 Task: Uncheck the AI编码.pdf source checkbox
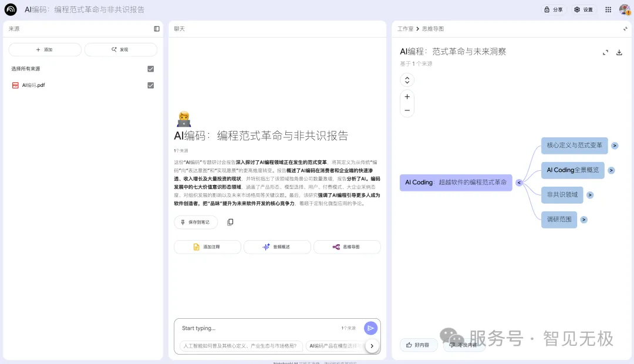coord(151,85)
